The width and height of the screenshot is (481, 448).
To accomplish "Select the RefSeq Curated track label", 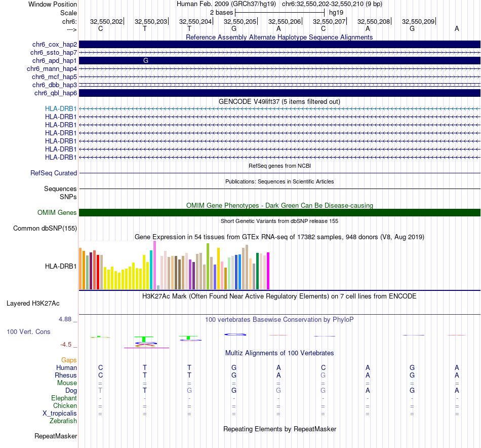I will coord(54,173).
